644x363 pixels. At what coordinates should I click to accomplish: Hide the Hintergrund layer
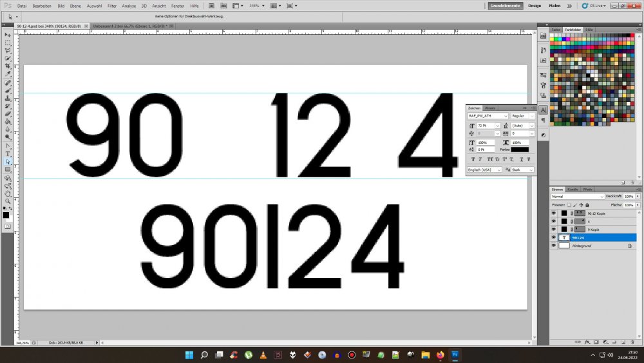click(554, 246)
